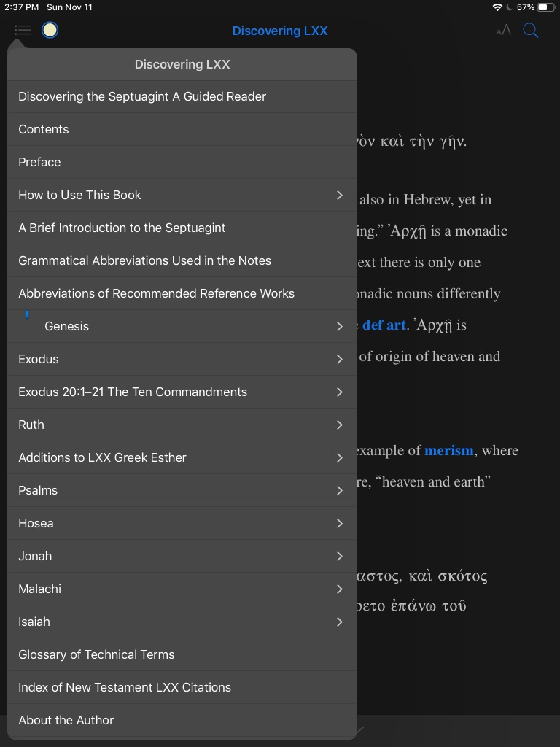Open Glossary of Technical Terms
560x747 pixels.
(96, 654)
